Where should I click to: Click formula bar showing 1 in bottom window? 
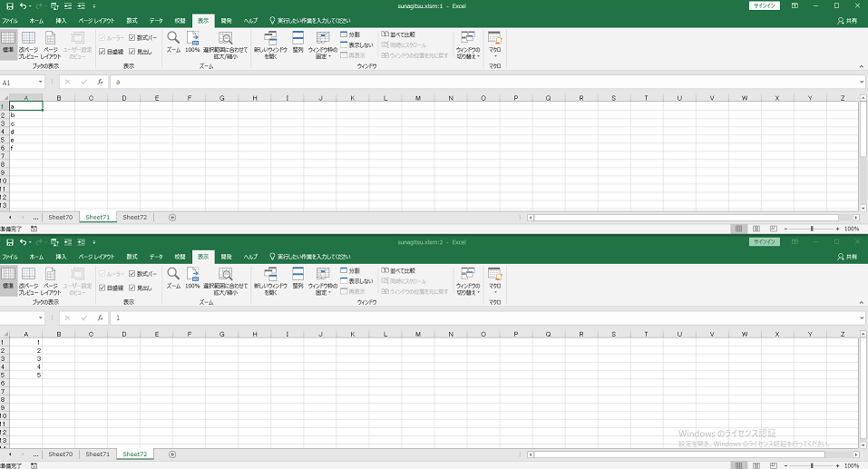pyautogui.click(x=486, y=318)
